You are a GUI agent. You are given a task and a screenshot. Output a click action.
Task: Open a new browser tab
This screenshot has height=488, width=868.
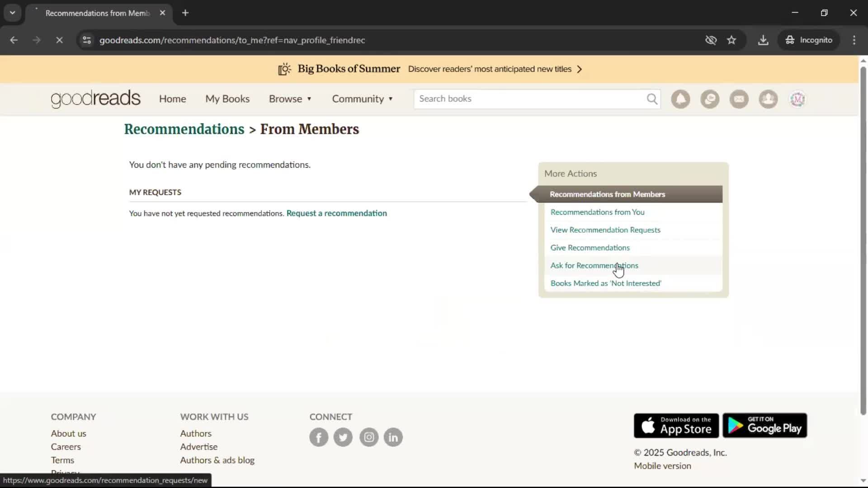[x=185, y=13]
